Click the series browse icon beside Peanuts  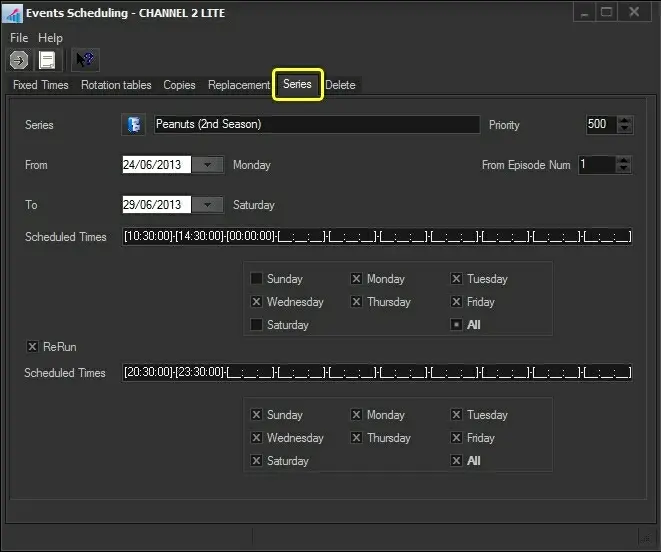tap(133, 125)
